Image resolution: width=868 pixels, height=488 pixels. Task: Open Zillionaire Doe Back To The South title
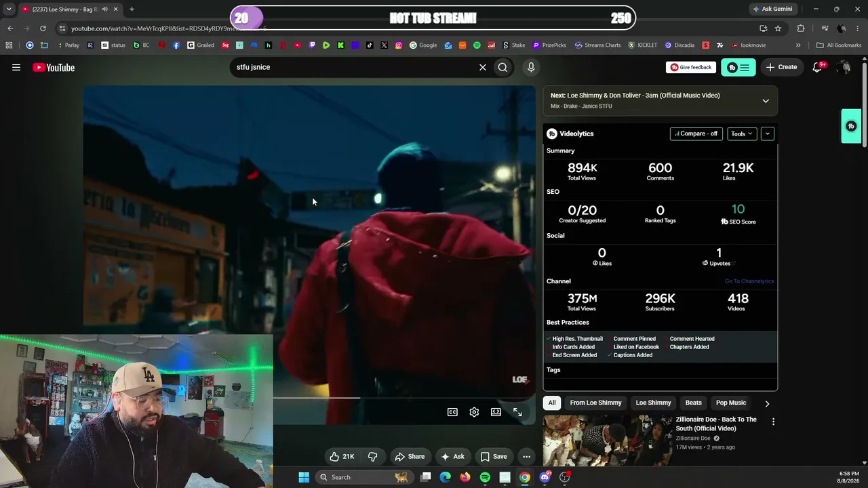click(x=716, y=424)
